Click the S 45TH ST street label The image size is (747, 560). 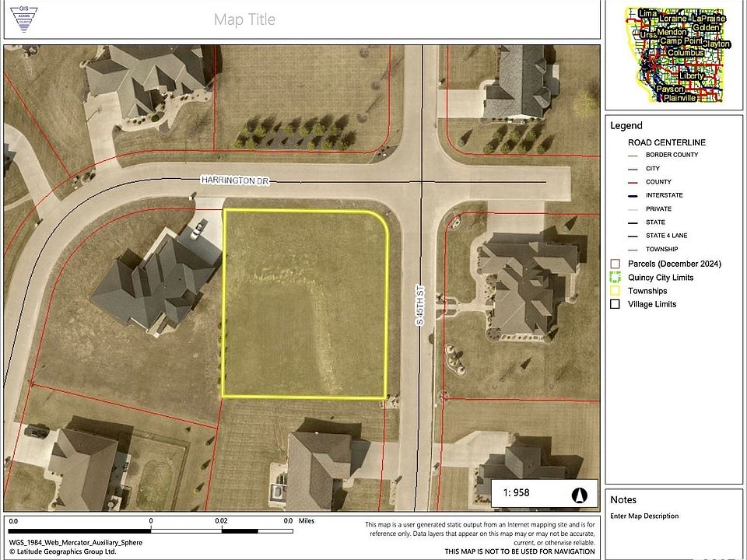tap(419, 305)
